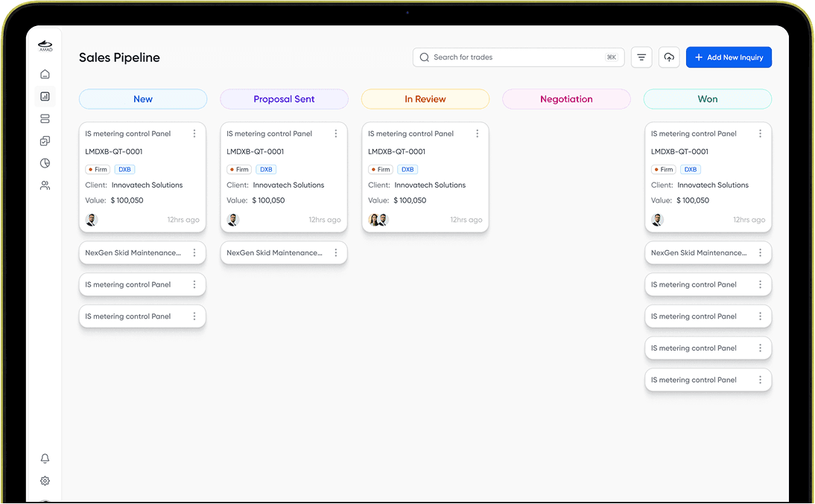
Task: Select the Proposal Sent column header
Action: 285,99
